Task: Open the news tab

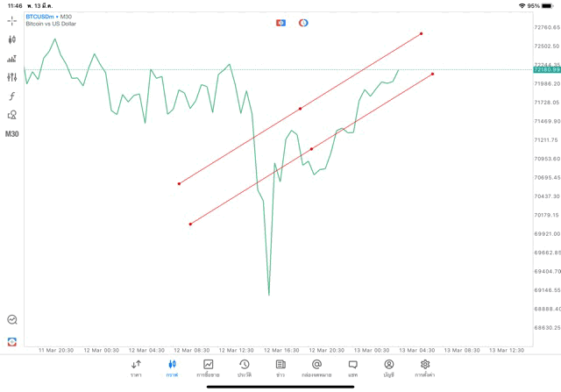Action: point(280,368)
